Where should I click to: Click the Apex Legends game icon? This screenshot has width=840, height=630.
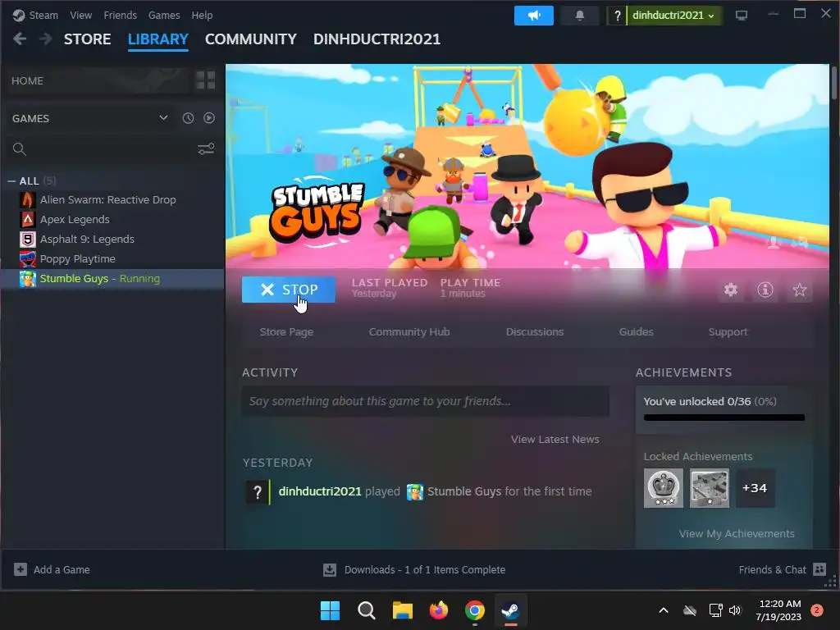[x=28, y=220]
